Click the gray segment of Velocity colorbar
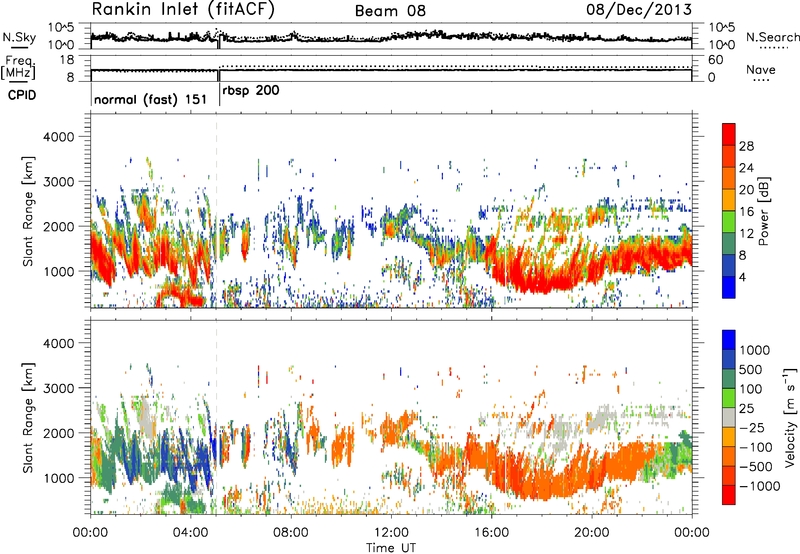 click(x=729, y=417)
